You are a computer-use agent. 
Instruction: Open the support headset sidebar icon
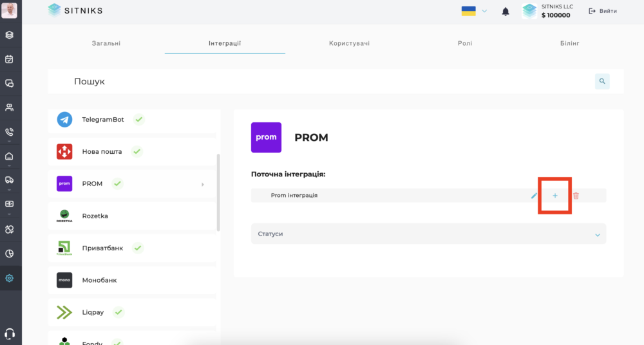pyautogui.click(x=9, y=334)
